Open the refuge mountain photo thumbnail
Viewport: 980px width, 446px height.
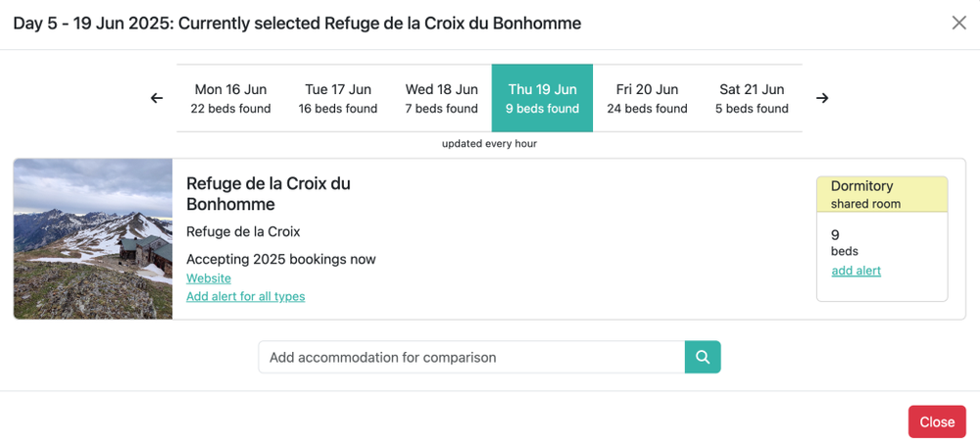pyautogui.click(x=93, y=239)
